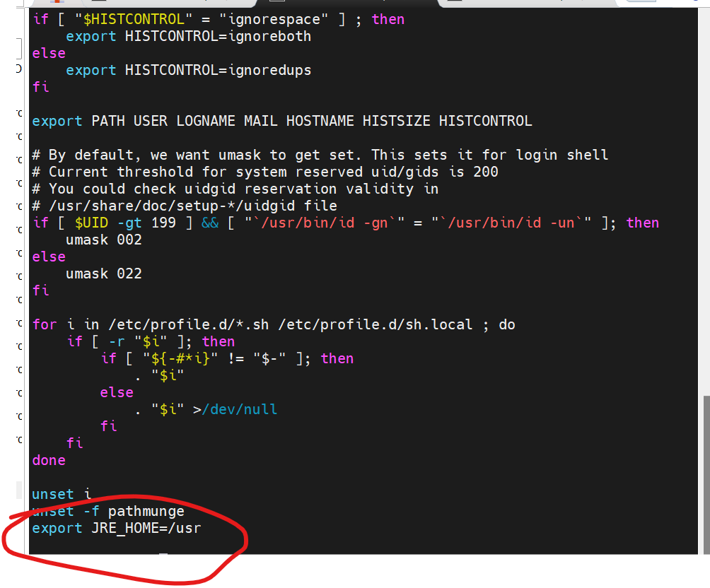710x588 pixels.
Task: Click the '"$-"' quoted string
Action: [269, 358]
